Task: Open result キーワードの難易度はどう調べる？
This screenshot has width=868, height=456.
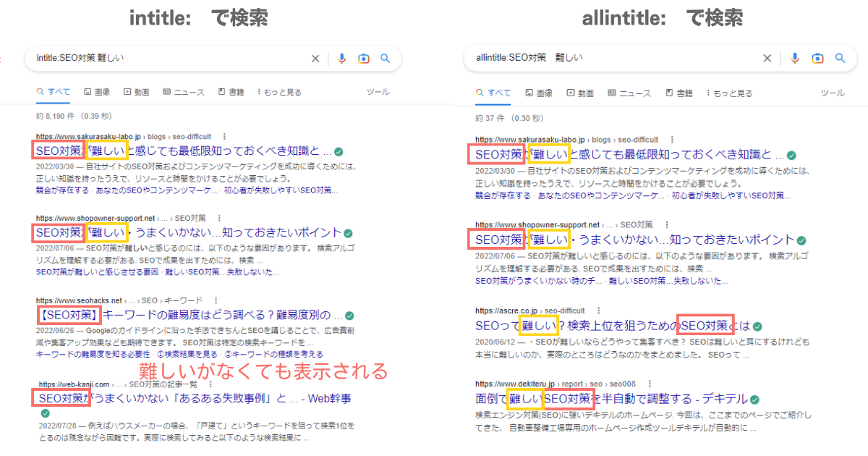Action: coord(190,316)
